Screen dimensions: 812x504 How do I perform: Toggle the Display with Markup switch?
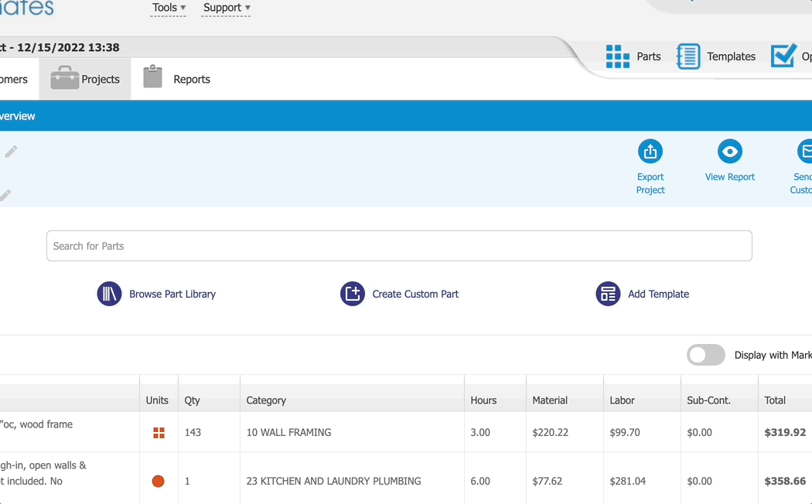[705, 355]
